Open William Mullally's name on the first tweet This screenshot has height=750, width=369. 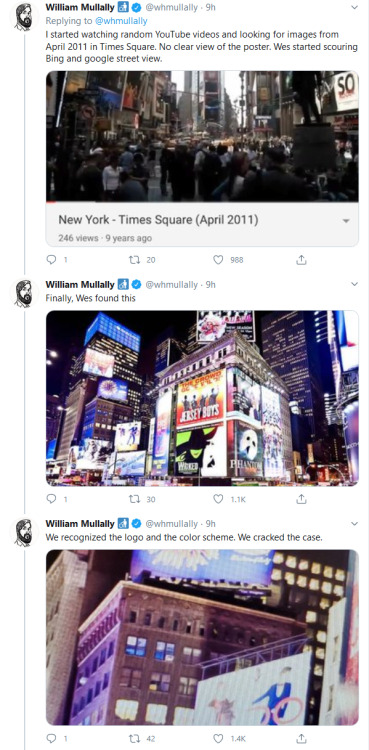[80, 7]
